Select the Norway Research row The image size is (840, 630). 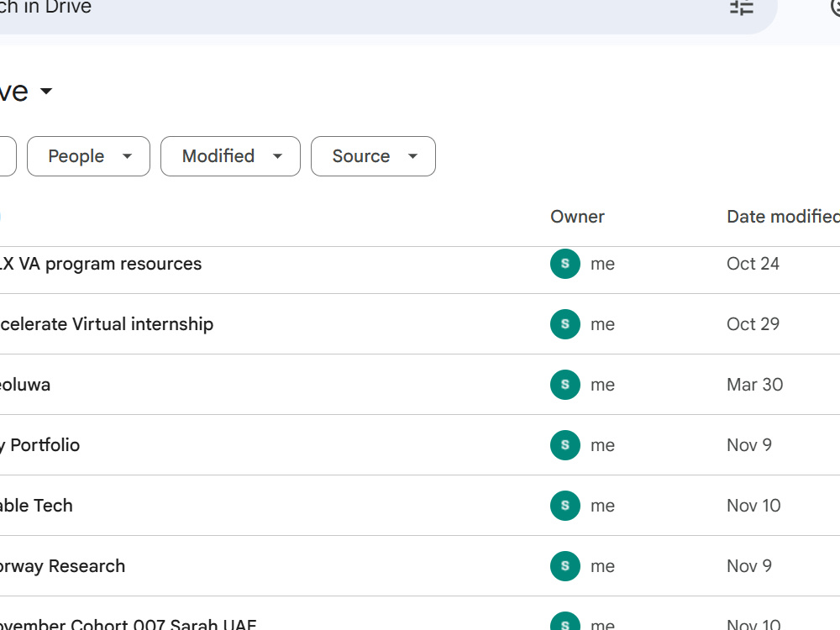[420, 566]
